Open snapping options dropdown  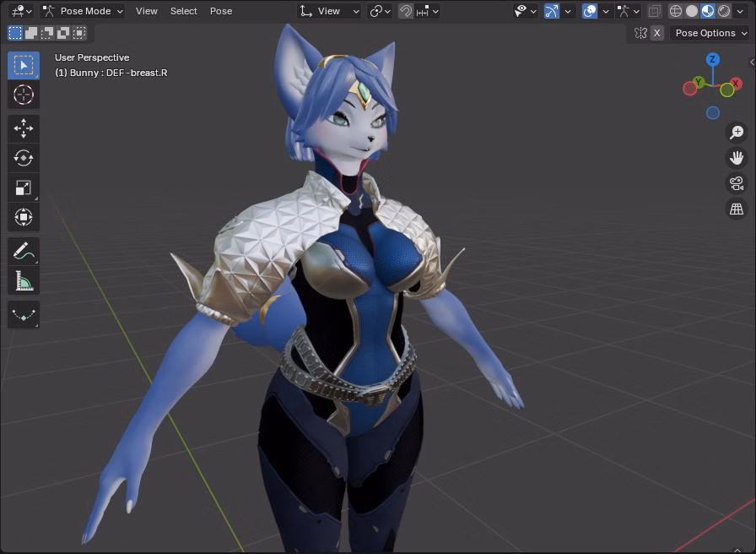[427, 11]
